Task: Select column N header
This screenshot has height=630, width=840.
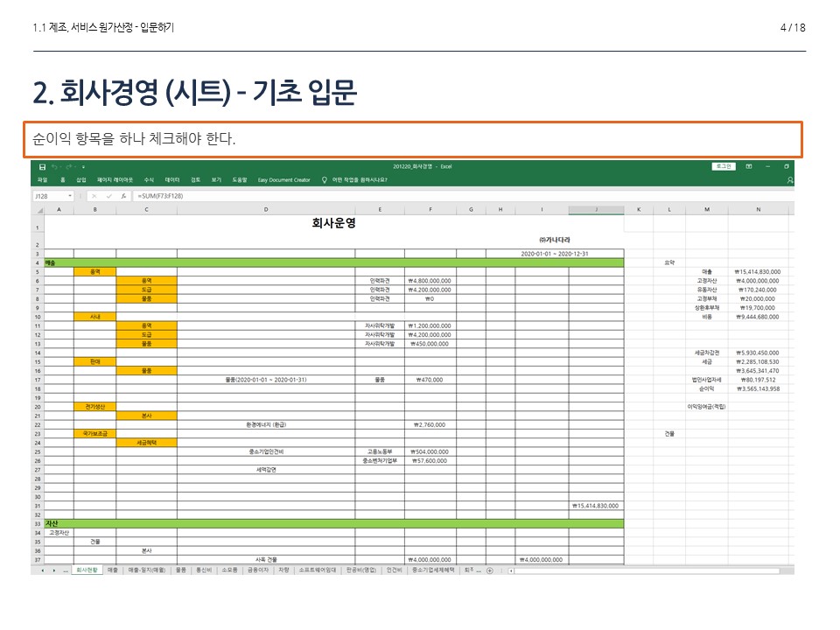Action: pos(758,210)
